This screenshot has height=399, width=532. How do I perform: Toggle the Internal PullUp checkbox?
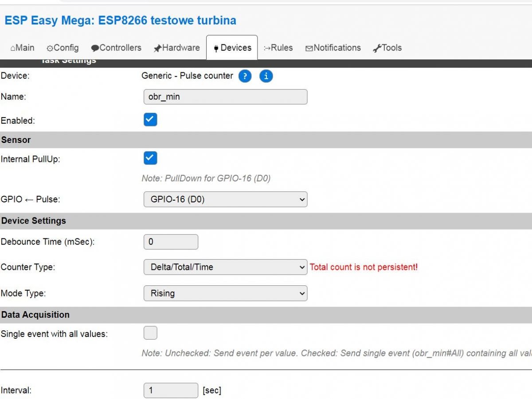pos(150,158)
